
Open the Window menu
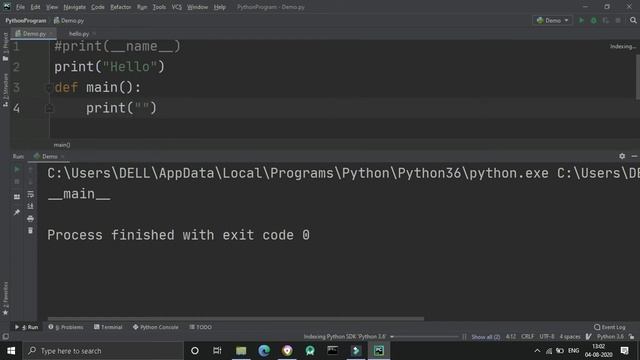coord(198,7)
